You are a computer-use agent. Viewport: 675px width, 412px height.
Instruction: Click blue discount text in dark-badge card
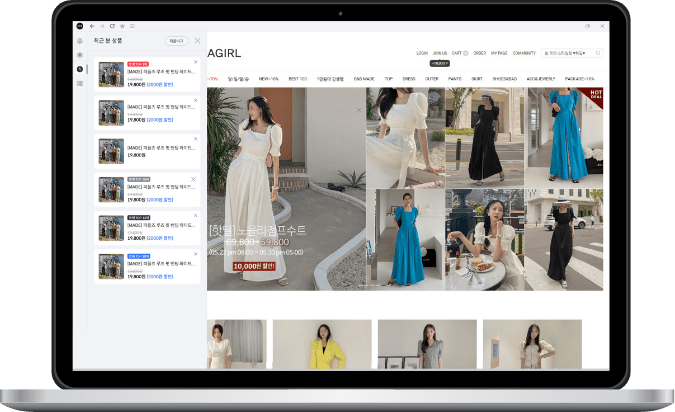pyautogui.click(x=160, y=238)
